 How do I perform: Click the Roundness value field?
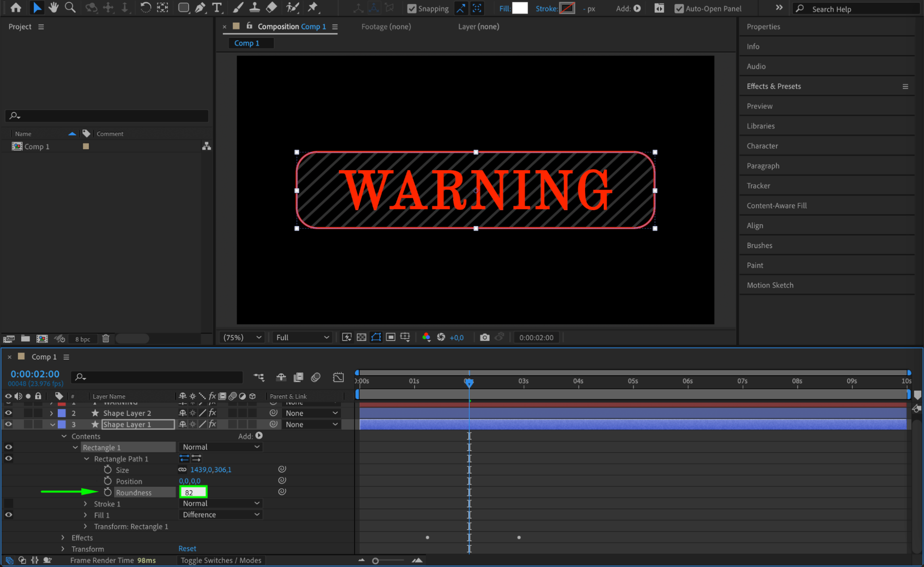pos(193,492)
